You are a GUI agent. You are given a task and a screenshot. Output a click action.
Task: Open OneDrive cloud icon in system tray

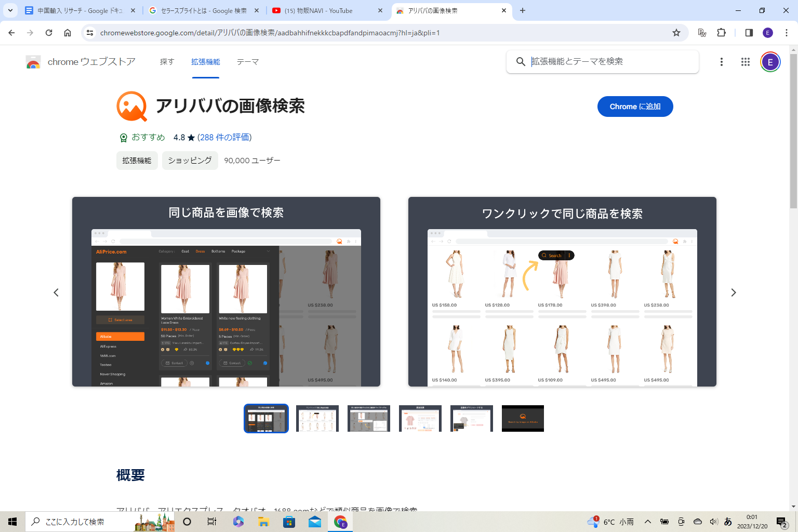[698, 522]
